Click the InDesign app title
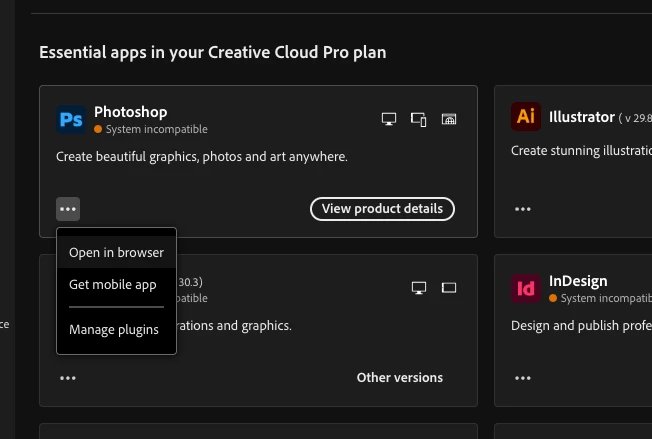The image size is (652, 439). 578,281
